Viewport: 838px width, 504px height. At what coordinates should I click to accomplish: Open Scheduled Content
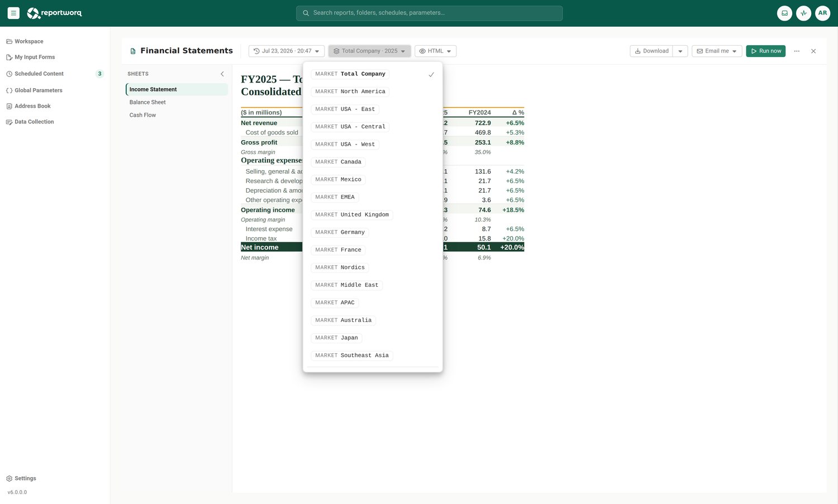coord(39,74)
